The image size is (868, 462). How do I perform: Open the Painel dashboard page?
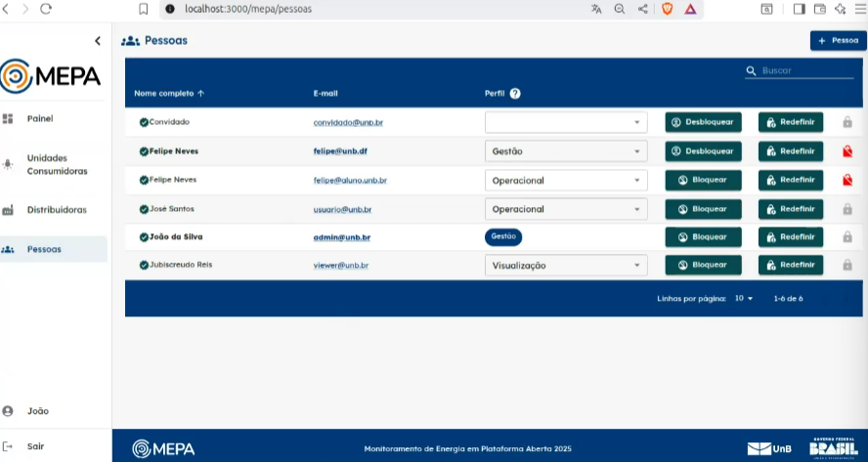pyautogui.click(x=40, y=118)
